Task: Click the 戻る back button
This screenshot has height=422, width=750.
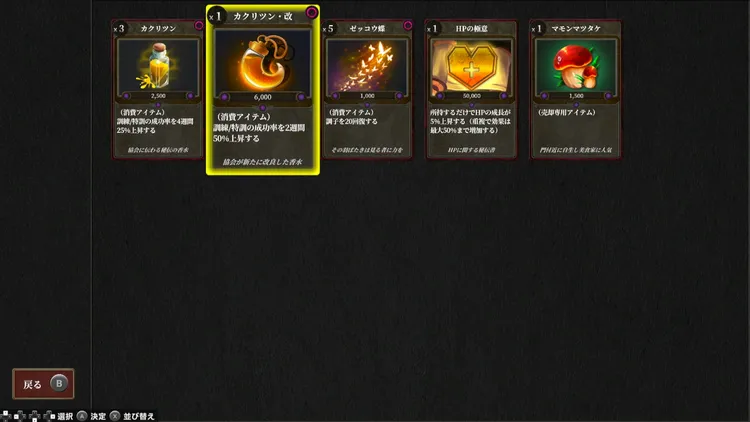Action: click(43, 384)
